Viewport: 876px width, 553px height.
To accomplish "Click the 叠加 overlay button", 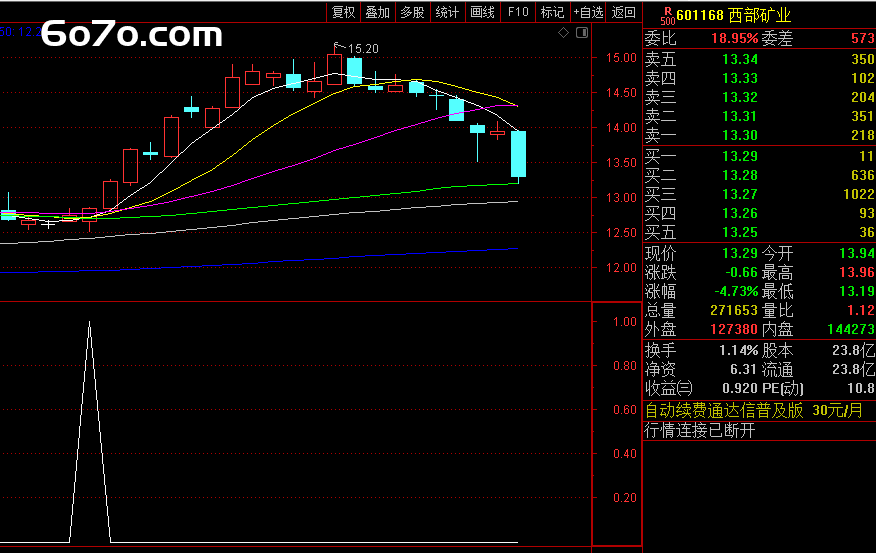I will 378,12.
